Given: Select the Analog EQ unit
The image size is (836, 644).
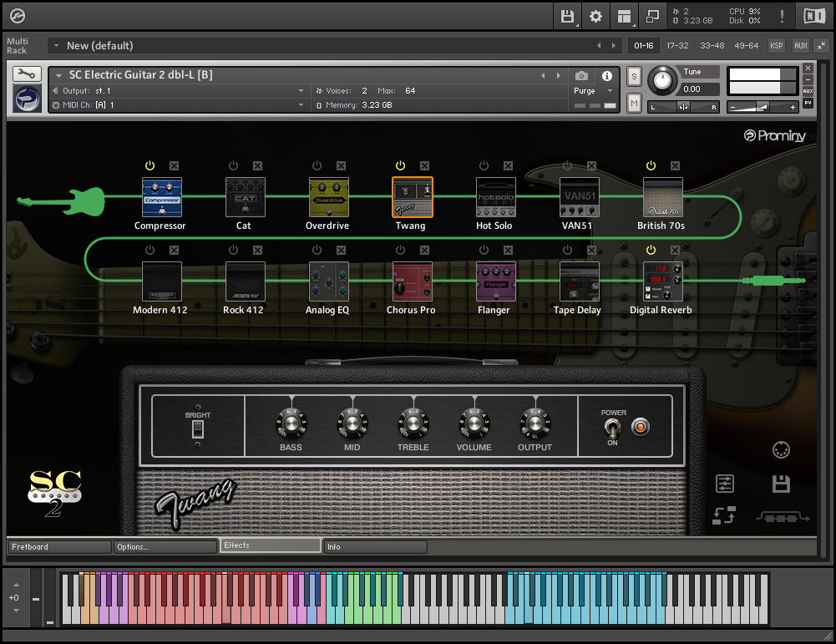Looking at the screenshot, I should (x=329, y=281).
